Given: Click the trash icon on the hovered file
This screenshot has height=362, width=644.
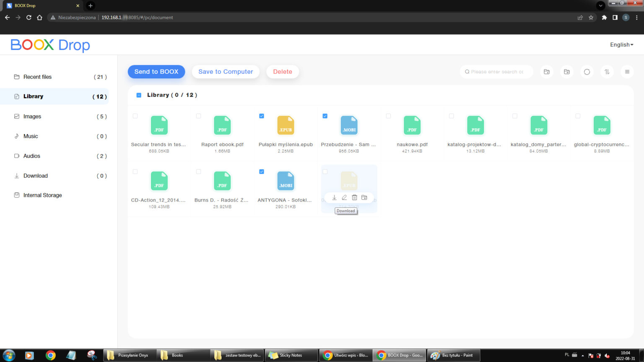Looking at the screenshot, I should tap(354, 197).
